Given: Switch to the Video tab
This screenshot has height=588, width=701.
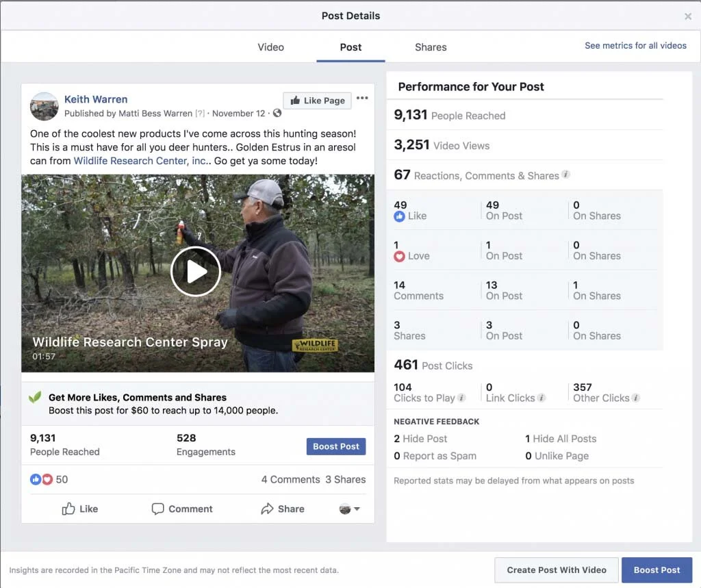Looking at the screenshot, I should (270, 47).
